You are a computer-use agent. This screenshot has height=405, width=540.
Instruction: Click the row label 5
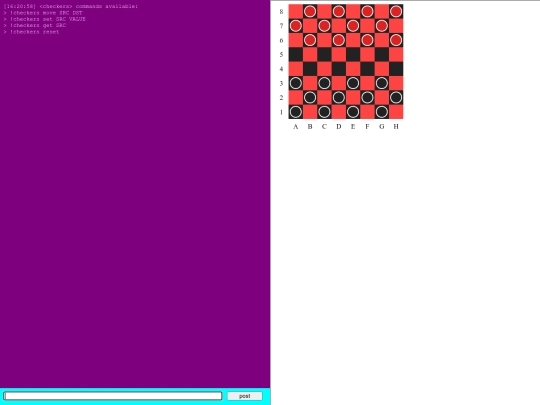(281, 55)
